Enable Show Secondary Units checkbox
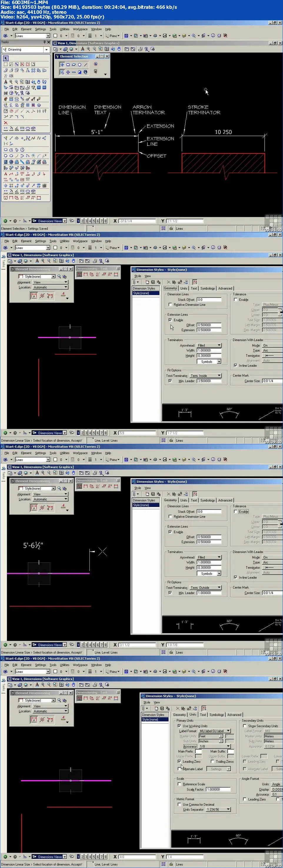283x868 pixels. point(244,726)
